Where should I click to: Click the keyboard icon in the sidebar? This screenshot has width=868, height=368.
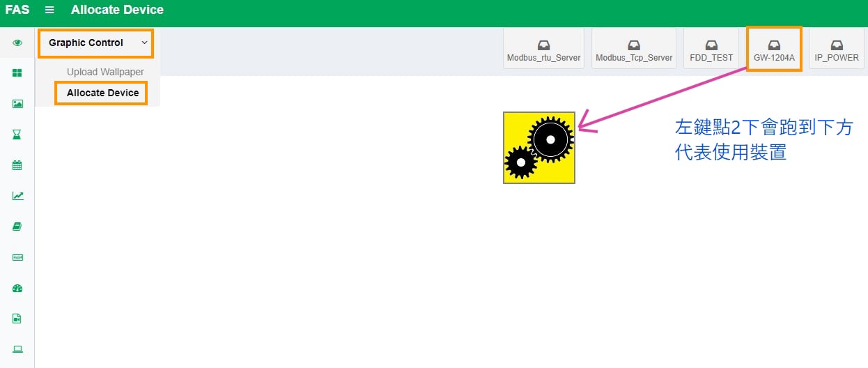coord(17,257)
